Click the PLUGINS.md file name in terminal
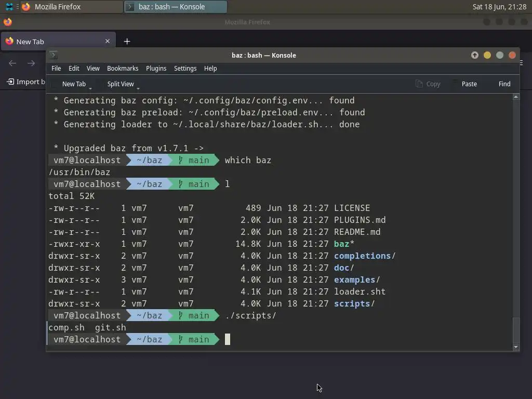 point(360,220)
